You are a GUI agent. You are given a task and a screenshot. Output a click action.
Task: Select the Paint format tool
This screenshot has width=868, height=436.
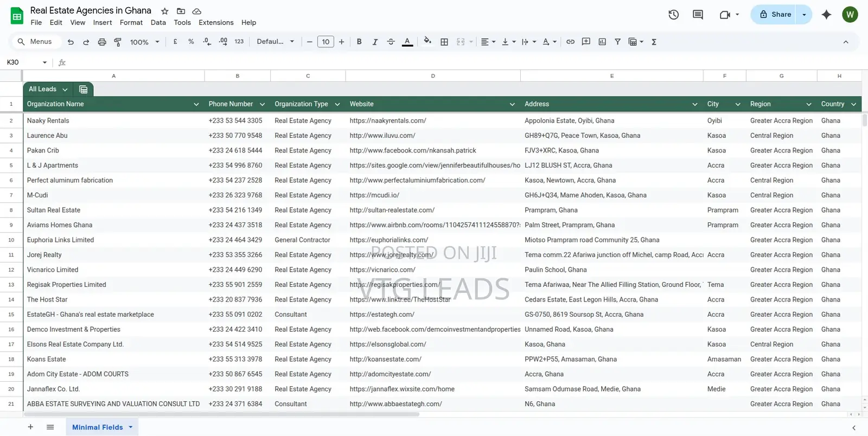[x=117, y=42]
